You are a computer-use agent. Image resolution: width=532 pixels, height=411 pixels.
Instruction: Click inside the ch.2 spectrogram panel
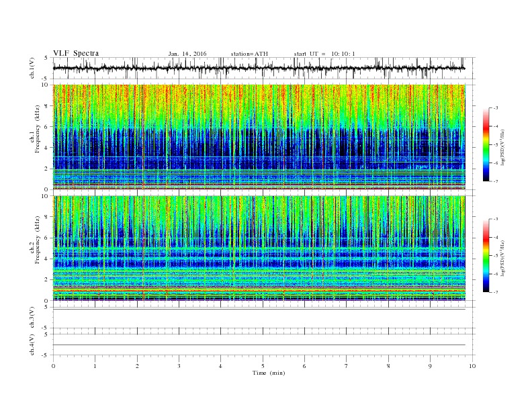coord(259,248)
